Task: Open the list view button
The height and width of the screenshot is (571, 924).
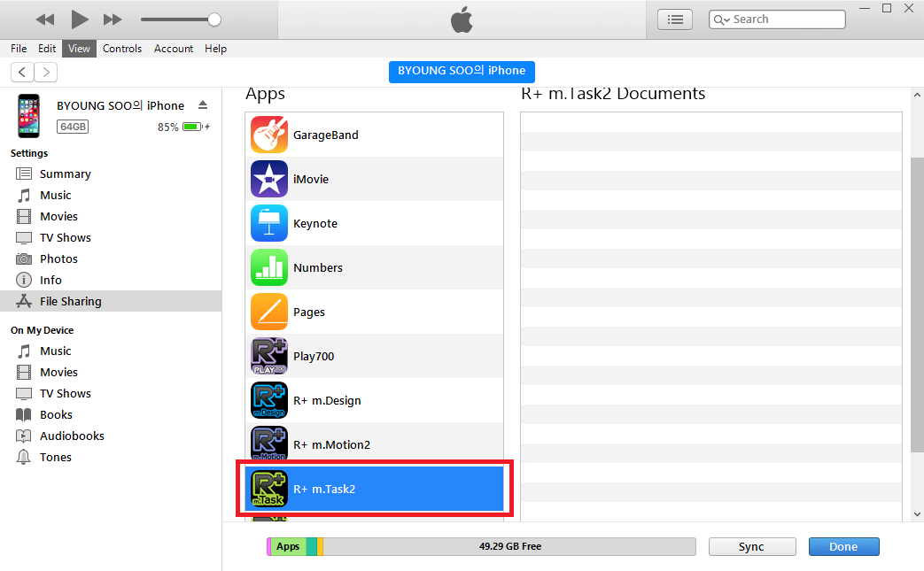Action: tap(675, 19)
